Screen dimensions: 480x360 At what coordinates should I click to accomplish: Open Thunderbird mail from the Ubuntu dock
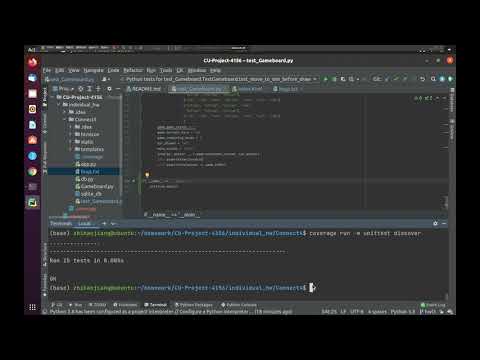[x=32, y=78]
